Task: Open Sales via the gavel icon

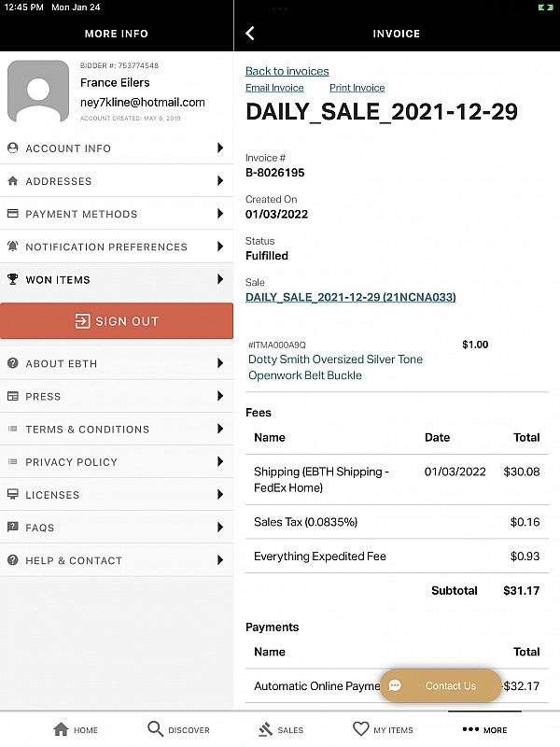Action: pyautogui.click(x=265, y=729)
